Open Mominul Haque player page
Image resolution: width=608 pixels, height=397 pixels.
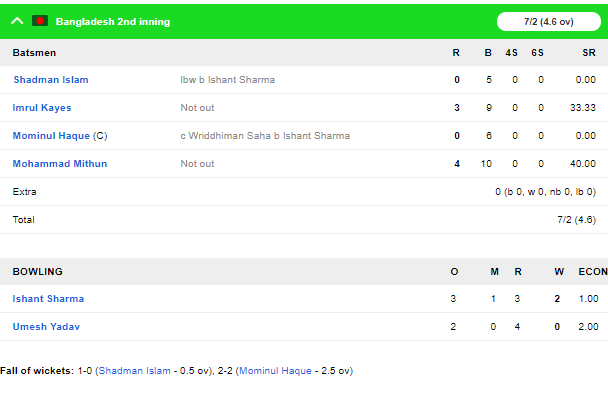[x=51, y=136]
